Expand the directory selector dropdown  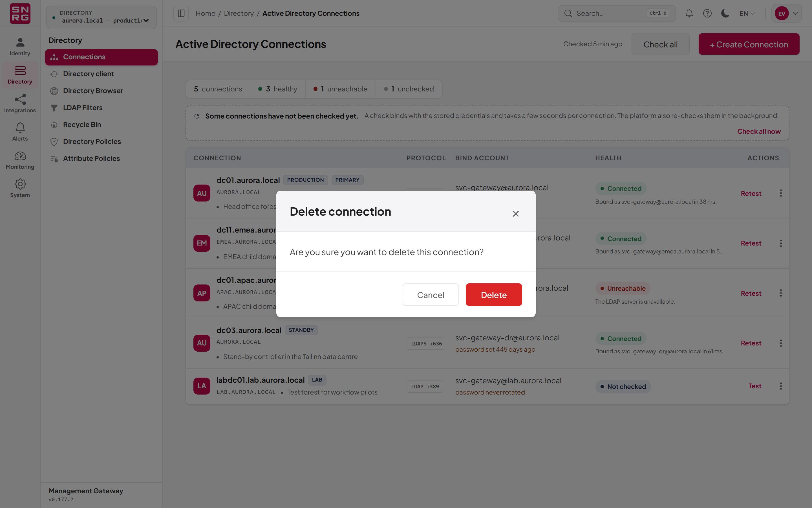click(x=101, y=17)
